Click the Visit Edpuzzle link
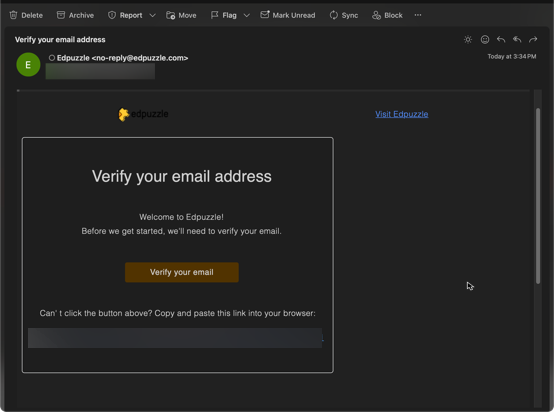The height and width of the screenshot is (412, 554). (402, 114)
